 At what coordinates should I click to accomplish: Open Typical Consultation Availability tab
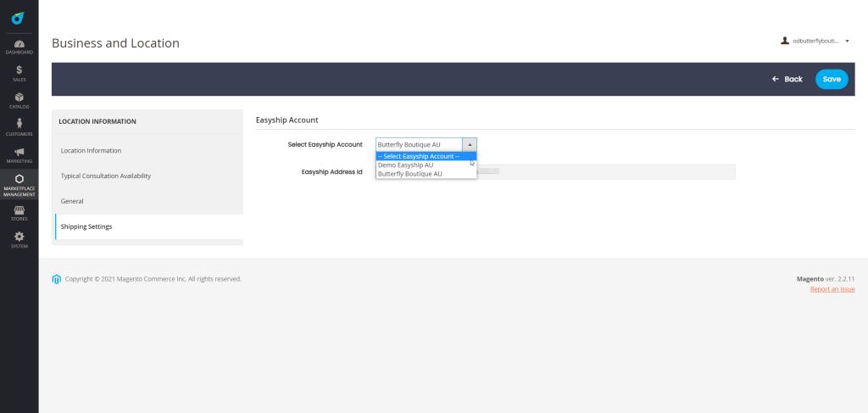[147, 176]
